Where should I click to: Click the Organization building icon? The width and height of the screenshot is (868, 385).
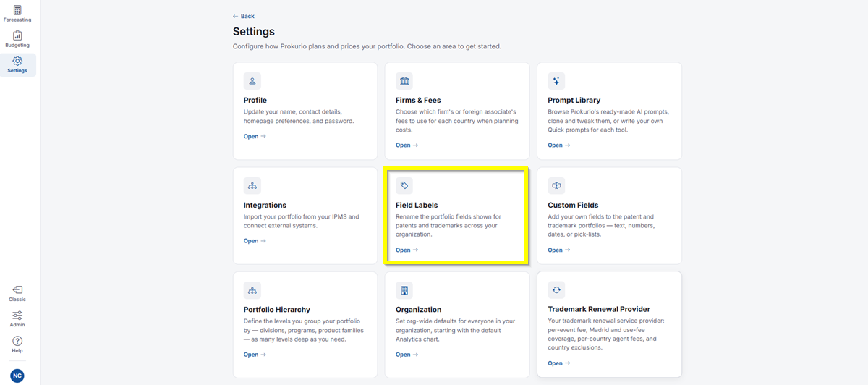(404, 290)
